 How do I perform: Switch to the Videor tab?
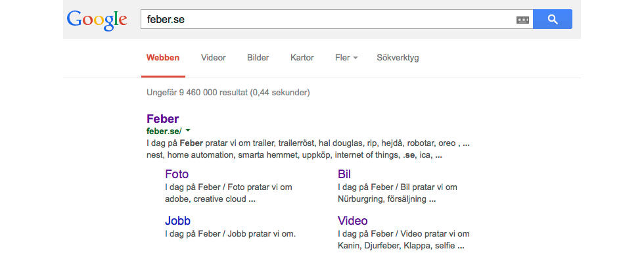(x=213, y=57)
